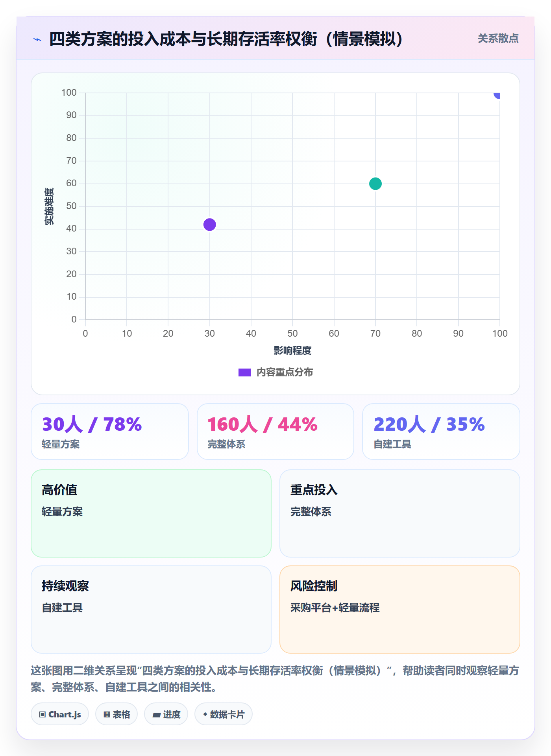Click the lightning bolt icon beside the title
The height and width of the screenshot is (756, 551).
pos(37,39)
